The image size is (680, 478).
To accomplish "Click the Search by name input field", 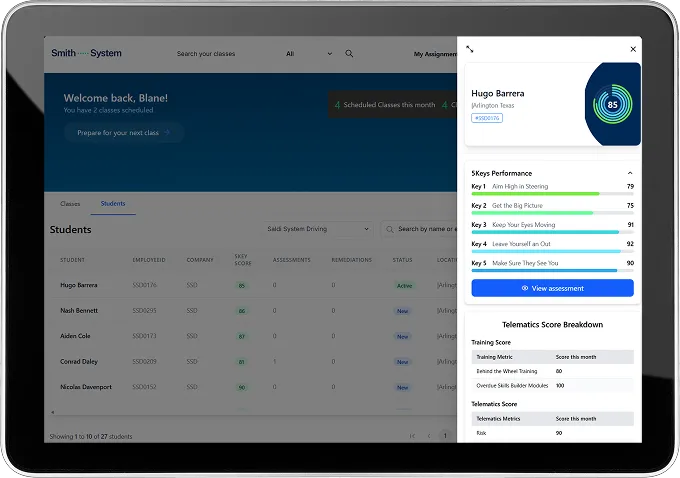I will pyautogui.click(x=425, y=229).
